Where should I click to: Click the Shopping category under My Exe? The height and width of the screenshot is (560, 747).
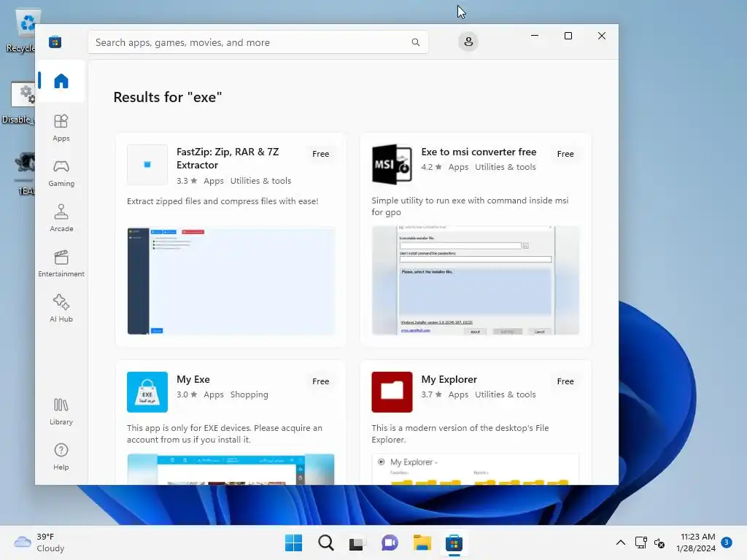[249, 394]
